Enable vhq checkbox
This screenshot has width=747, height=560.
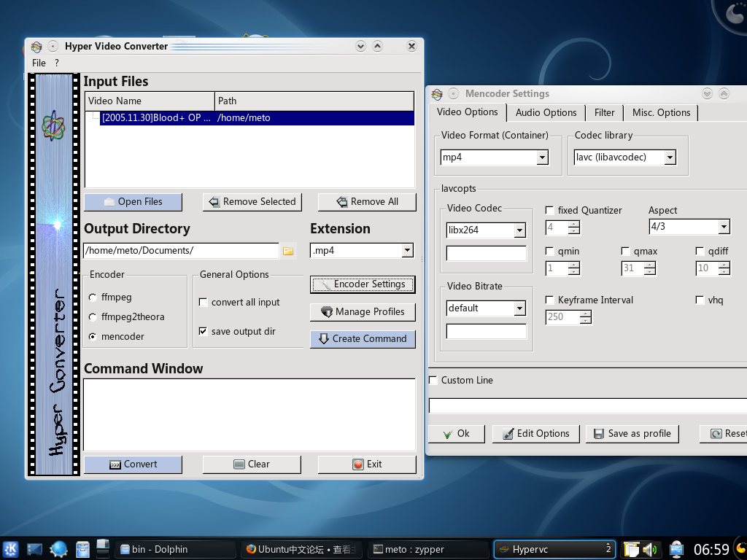tap(700, 300)
